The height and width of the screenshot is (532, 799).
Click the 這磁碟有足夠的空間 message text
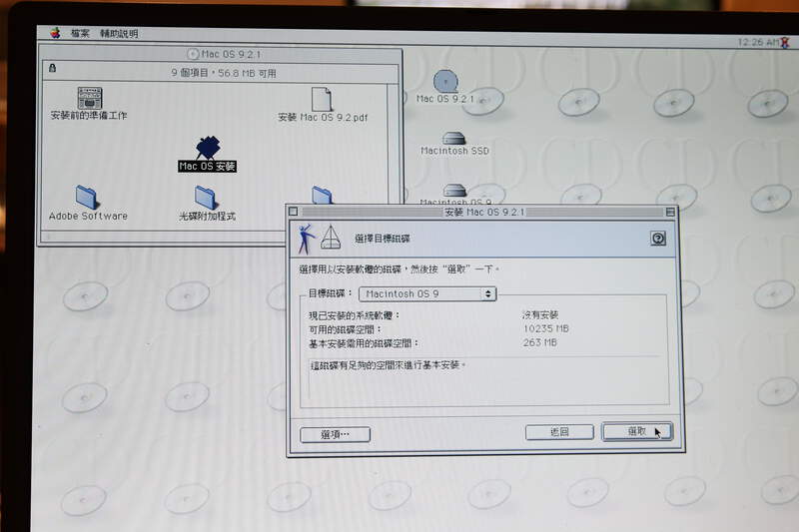(388, 365)
